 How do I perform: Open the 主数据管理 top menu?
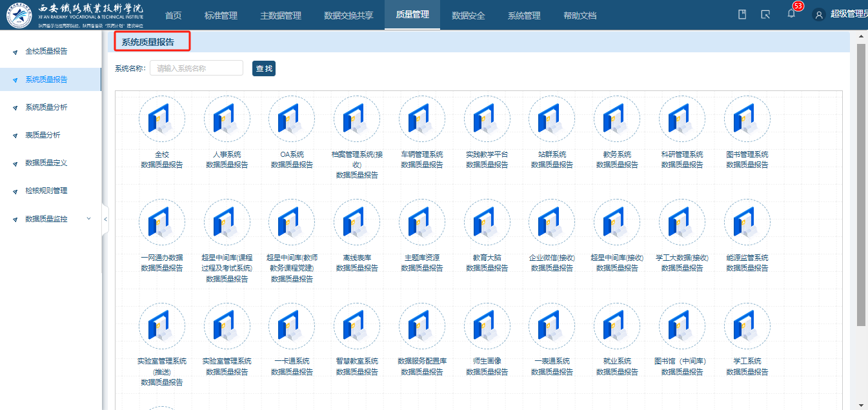280,15
